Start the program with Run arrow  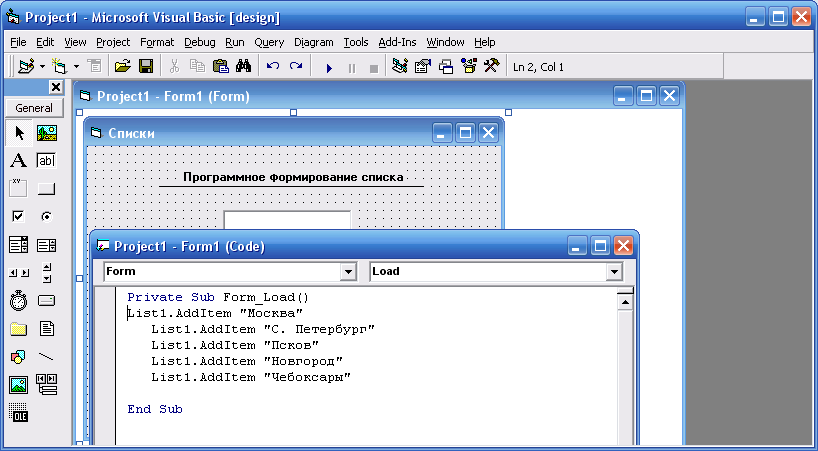(x=329, y=68)
